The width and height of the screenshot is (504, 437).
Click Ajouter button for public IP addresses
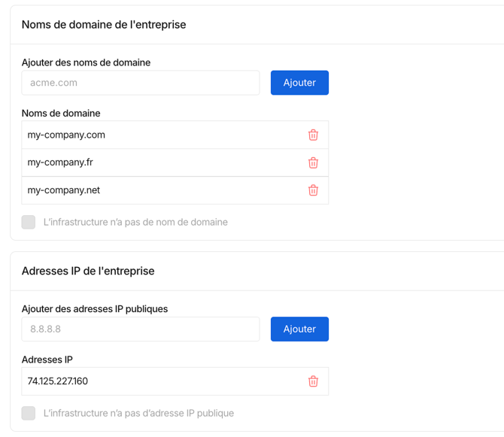(x=299, y=329)
